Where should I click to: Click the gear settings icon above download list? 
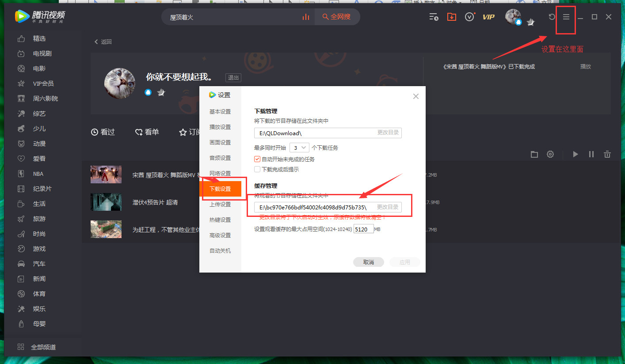click(x=550, y=154)
